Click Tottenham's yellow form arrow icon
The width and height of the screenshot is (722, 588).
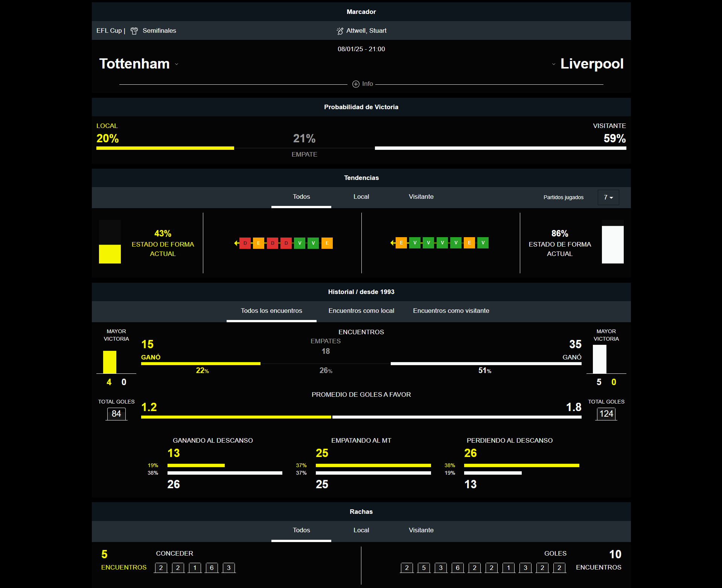pos(236,243)
